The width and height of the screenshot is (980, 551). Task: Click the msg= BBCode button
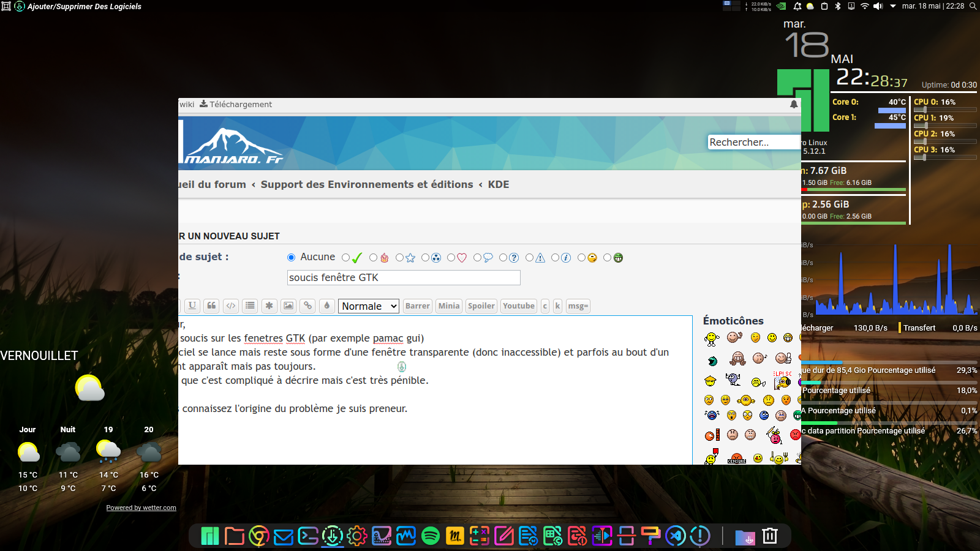point(578,306)
